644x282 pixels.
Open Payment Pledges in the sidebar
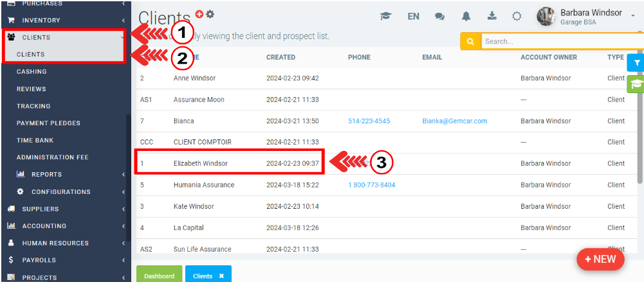48,123
